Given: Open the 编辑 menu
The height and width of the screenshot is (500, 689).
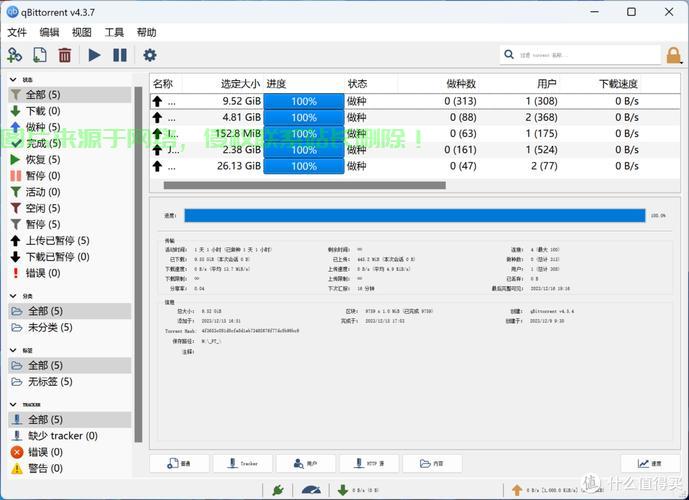Looking at the screenshot, I should pos(49,32).
